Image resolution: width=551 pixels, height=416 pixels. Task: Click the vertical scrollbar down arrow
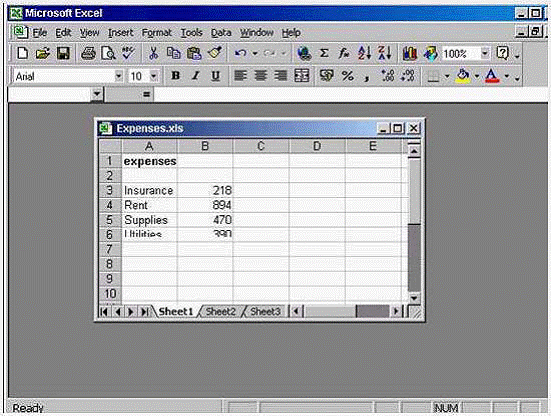(x=414, y=299)
